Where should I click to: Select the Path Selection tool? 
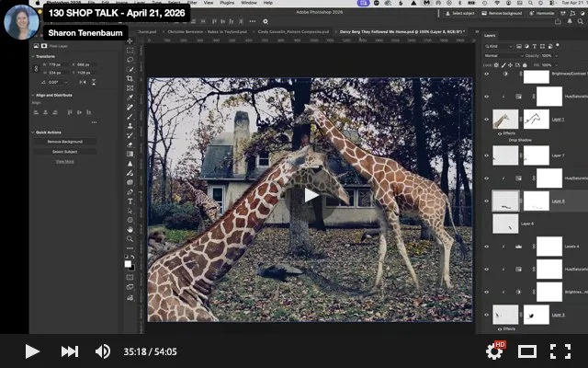(130, 211)
